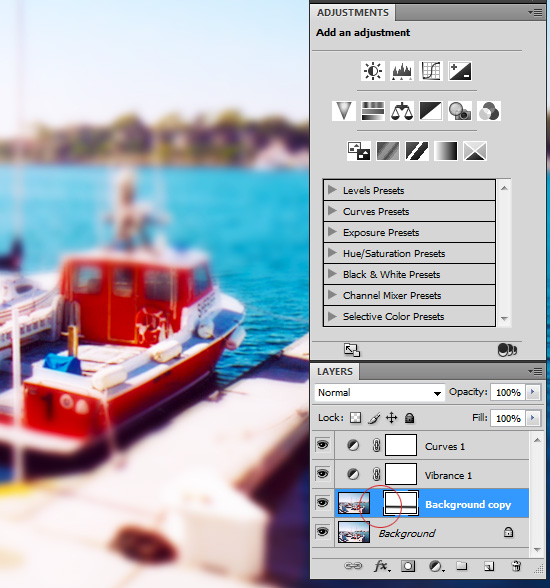Click Link layers icon
550x588 pixels.
[x=353, y=566]
